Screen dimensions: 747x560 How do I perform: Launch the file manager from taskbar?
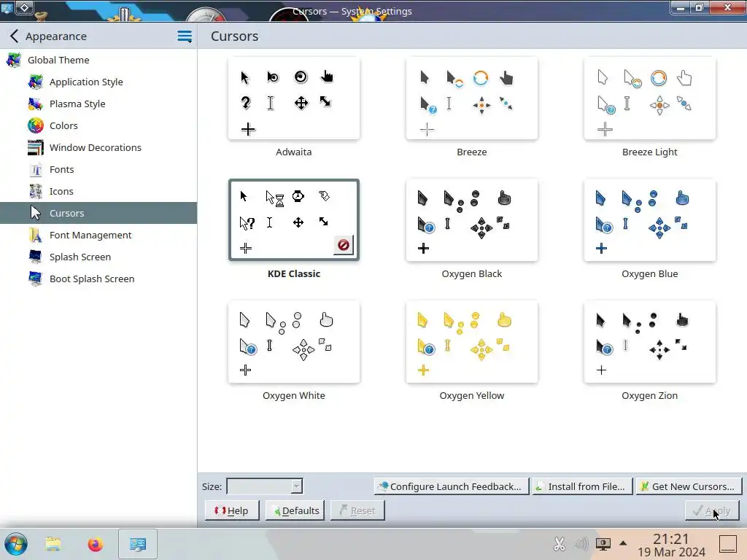pos(53,544)
